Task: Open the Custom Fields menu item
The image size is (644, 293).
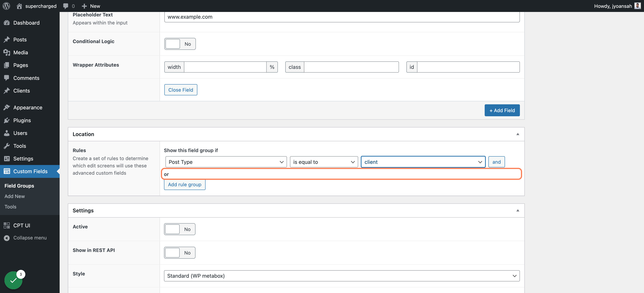Action: [30, 171]
